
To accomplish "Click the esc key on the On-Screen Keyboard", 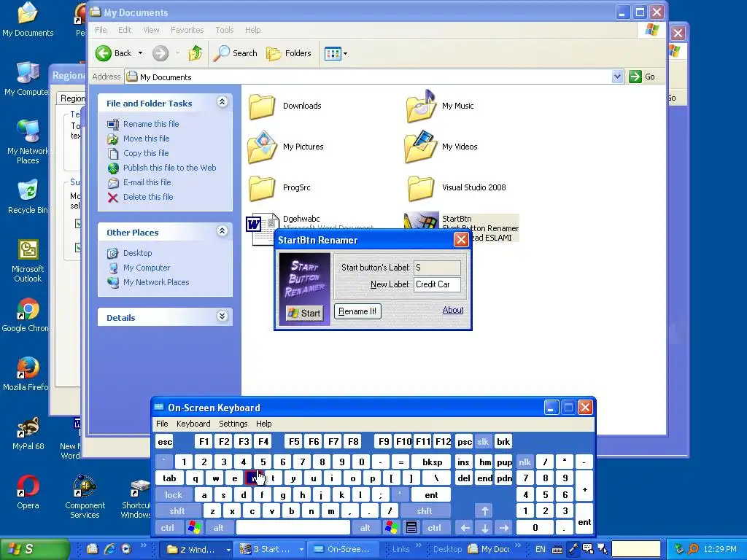I will pyautogui.click(x=165, y=442).
